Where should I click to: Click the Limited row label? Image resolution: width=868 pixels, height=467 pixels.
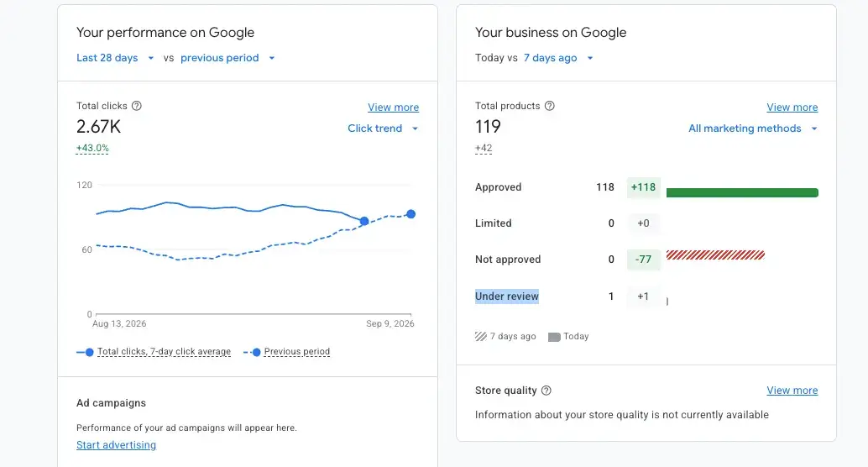tap(494, 223)
